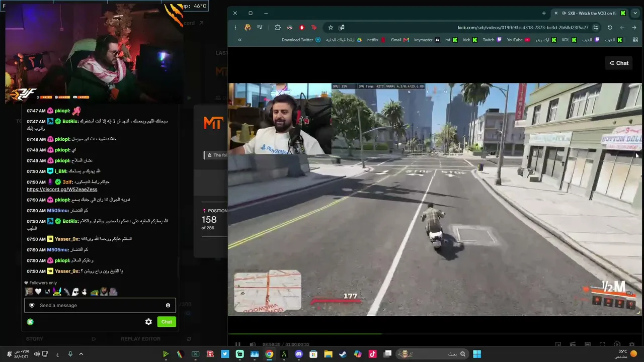644x362 pixels.
Task: Open the mt bookmark
Action: click(451, 40)
